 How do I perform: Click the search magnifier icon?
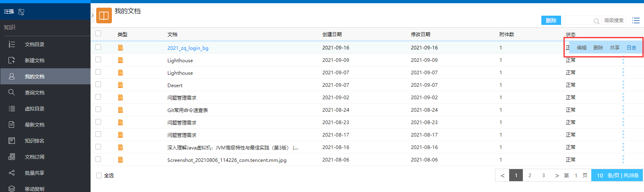point(597,21)
